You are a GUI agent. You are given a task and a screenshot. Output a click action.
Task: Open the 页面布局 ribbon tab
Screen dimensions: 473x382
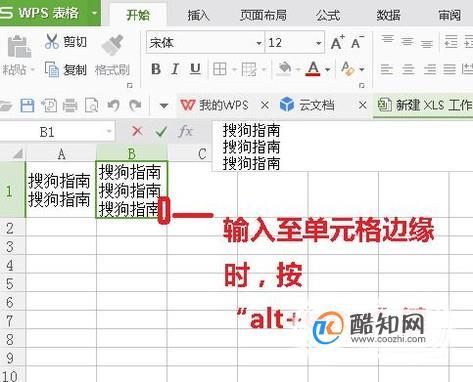pyautogui.click(x=263, y=15)
